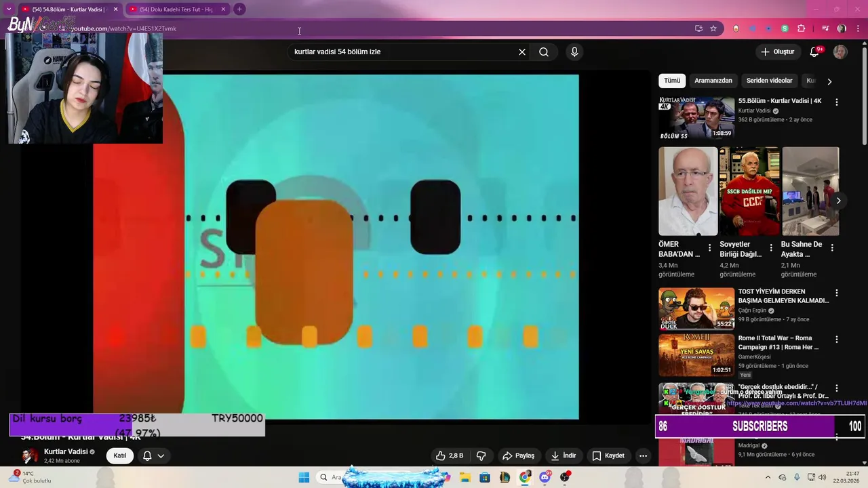Click the install app icon in address bar
868x488 pixels.
(698, 28)
